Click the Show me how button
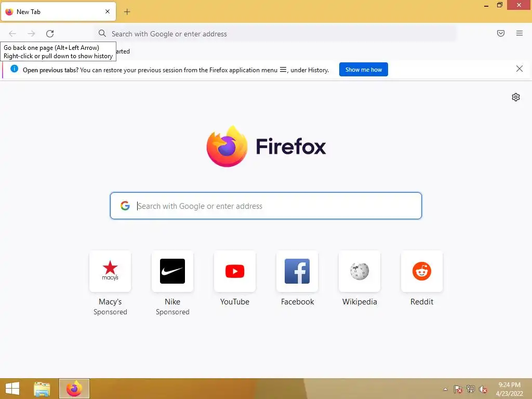This screenshot has height=399, width=532. tap(363, 70)
